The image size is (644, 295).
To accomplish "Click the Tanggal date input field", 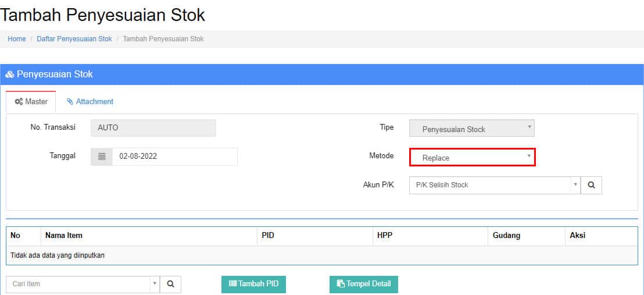I will (174, 157).
